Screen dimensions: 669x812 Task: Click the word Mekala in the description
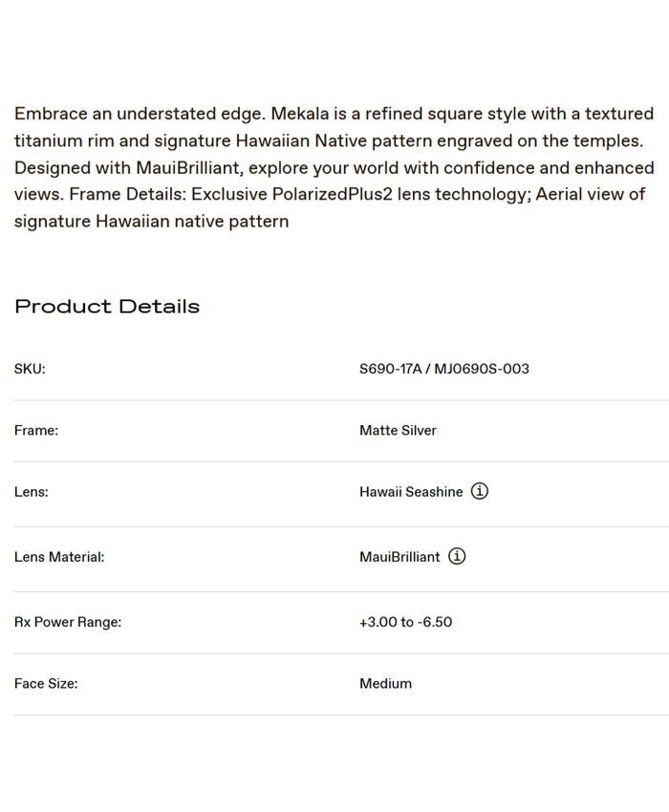pyautogui.click(x=300, y=114)
